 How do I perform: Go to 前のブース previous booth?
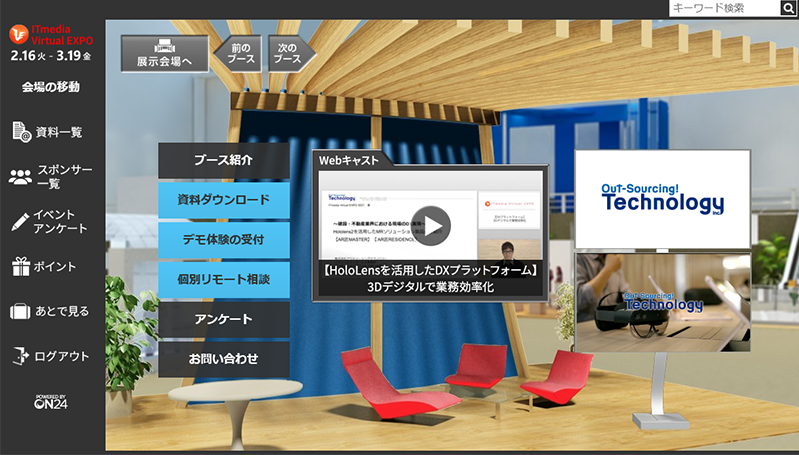[240, 54]
